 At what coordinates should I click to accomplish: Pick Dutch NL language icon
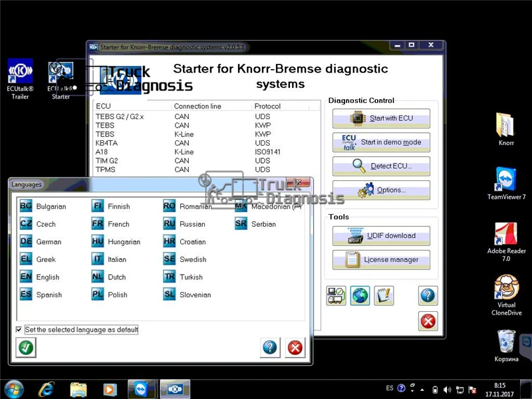(x=98, y=277)
